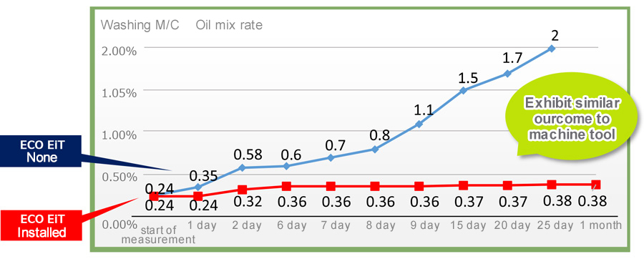Image resolution: width=644 pixels, height=259 pixels.
Task: Click the blue data label "0.6"
Action: [291, 155]
